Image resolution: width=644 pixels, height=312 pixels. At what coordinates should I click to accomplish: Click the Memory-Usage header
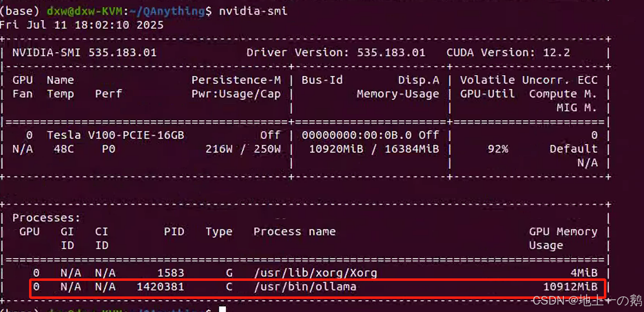pyautogui.click(x=398, y=94)
